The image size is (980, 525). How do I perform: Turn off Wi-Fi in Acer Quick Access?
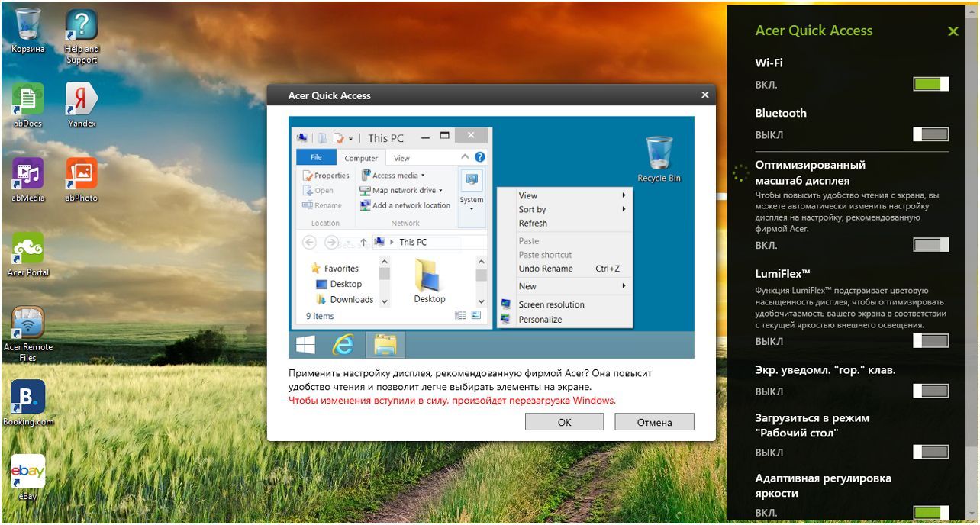(x=930, y=84)
